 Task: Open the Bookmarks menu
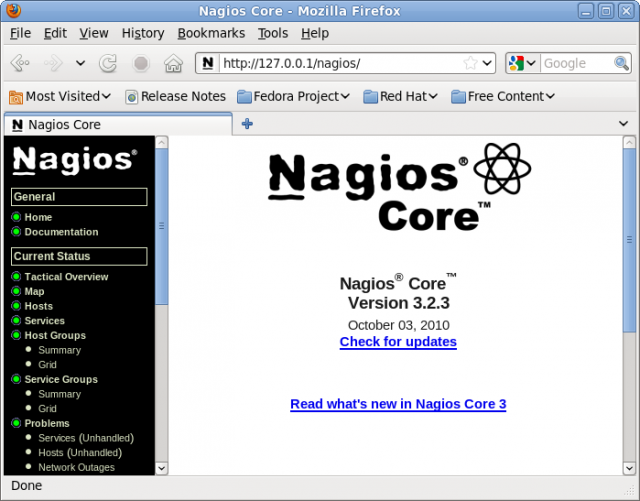210,33
